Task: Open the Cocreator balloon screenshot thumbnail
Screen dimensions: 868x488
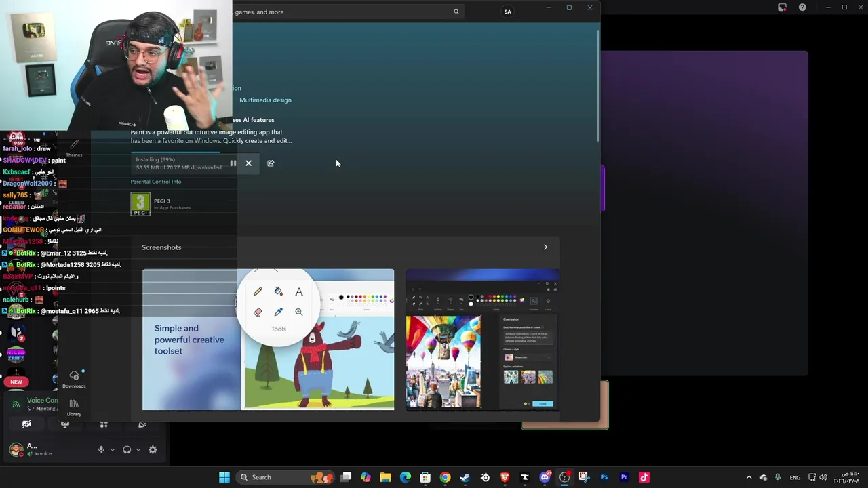Action: pos(482,340)
